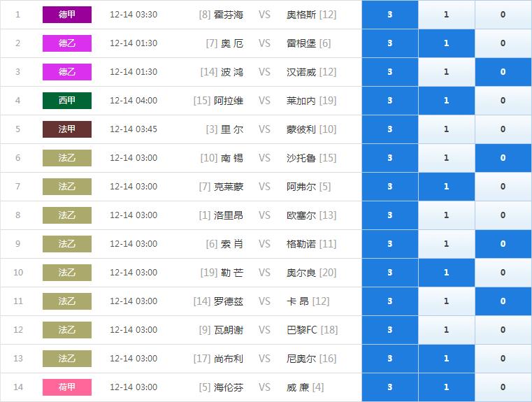The height and width of the screenshot is (402, 532).
Task: Open away team 格勒诺
Action: (301, 244)
